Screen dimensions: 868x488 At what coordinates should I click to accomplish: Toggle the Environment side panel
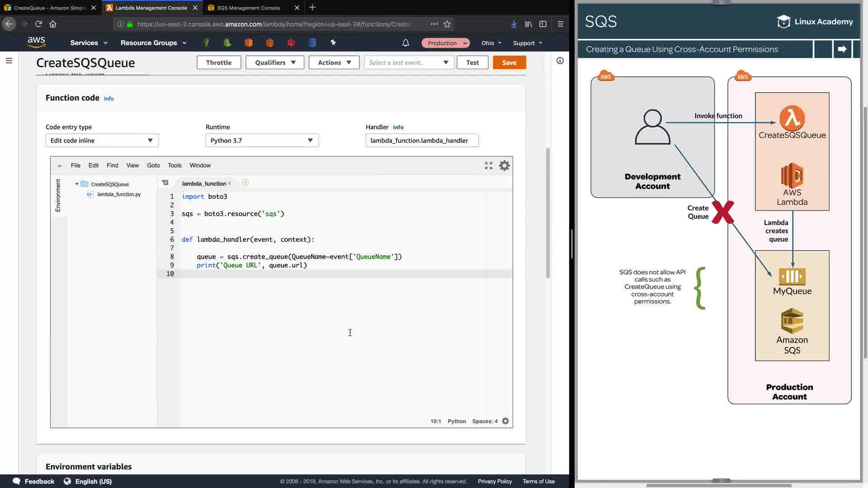(58, 195)
